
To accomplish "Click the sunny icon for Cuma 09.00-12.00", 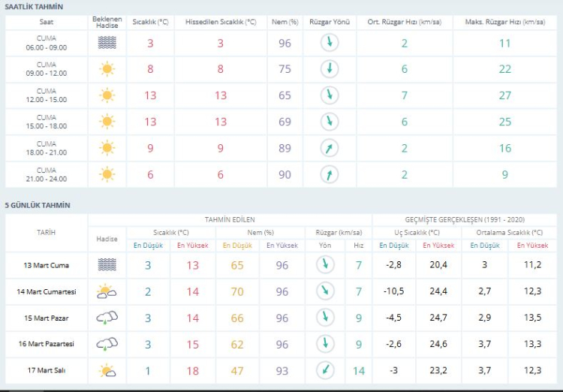I will coord(107,69).
